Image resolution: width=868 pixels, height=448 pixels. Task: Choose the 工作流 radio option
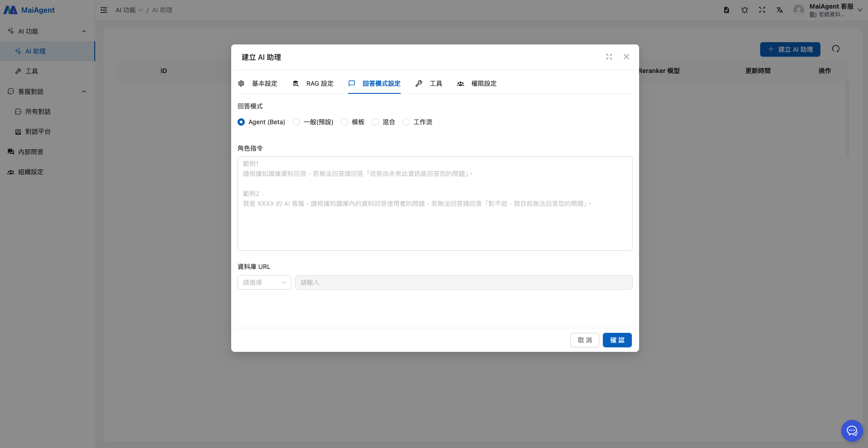coord(406,122)
